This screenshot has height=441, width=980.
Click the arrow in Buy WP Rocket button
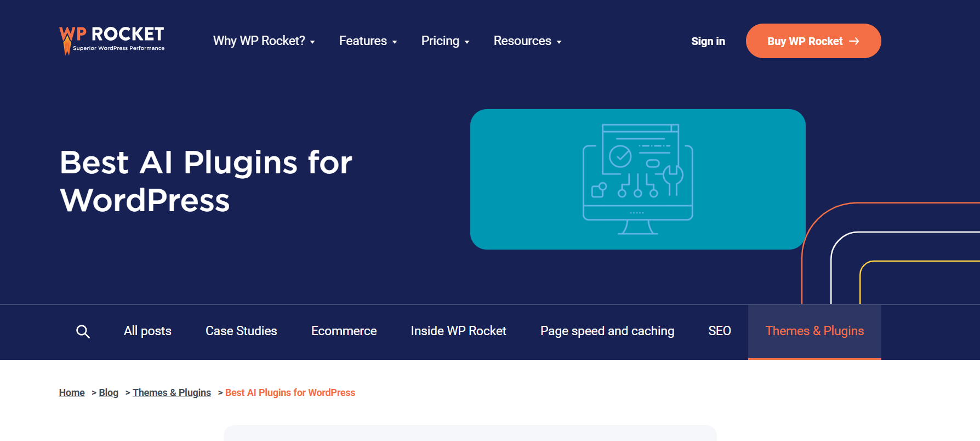point(854,41)
